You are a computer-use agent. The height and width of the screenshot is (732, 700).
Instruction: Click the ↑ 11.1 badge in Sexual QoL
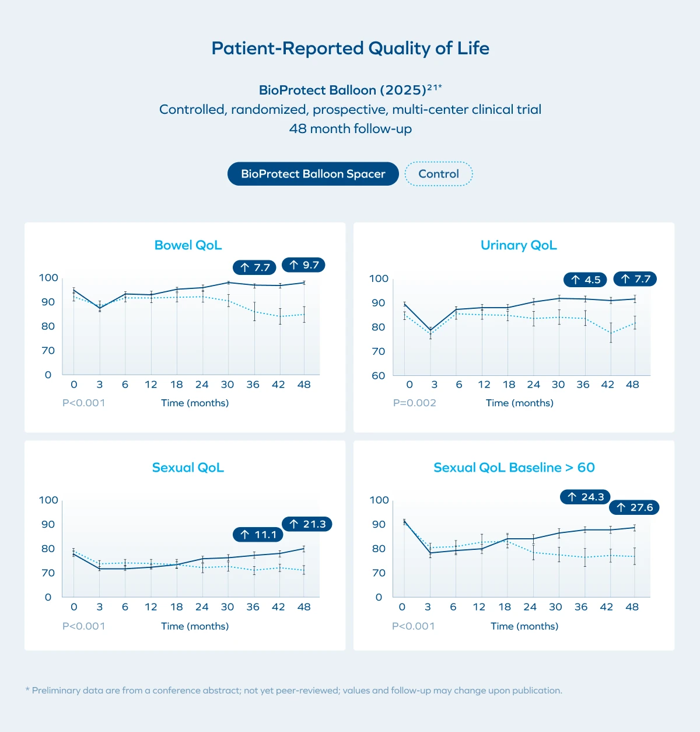(x=258, y=535)
